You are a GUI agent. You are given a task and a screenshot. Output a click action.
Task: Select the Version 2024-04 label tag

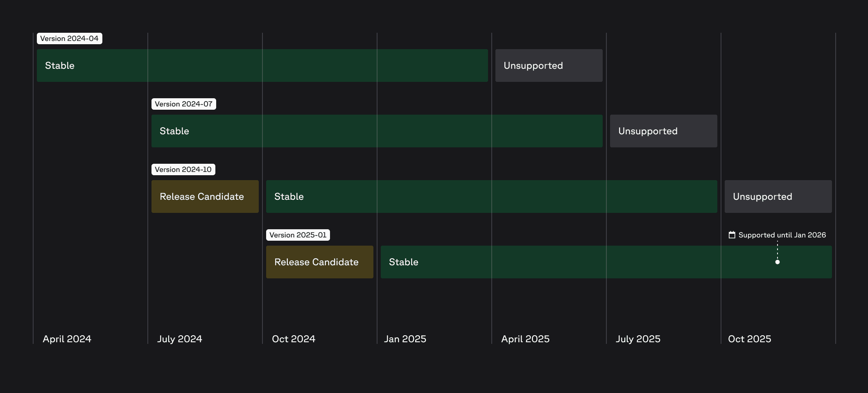69,38
